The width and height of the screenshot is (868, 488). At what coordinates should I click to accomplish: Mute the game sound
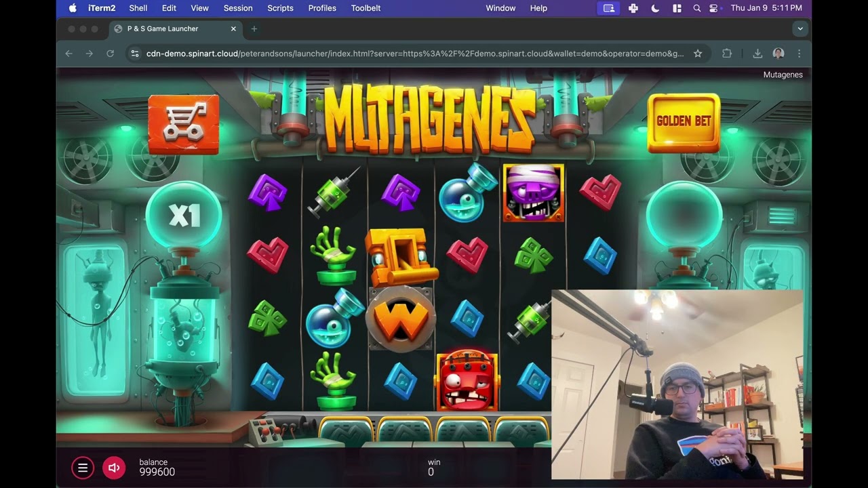click(114, 468)
